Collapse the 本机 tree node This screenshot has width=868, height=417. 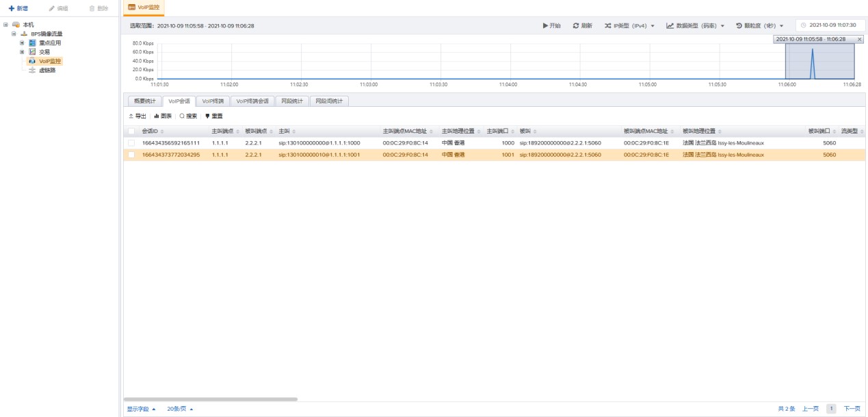tap(6, 25)
